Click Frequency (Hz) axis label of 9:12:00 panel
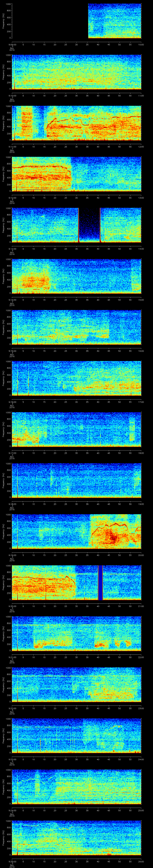The image size is (153, 868). (3, 174)
